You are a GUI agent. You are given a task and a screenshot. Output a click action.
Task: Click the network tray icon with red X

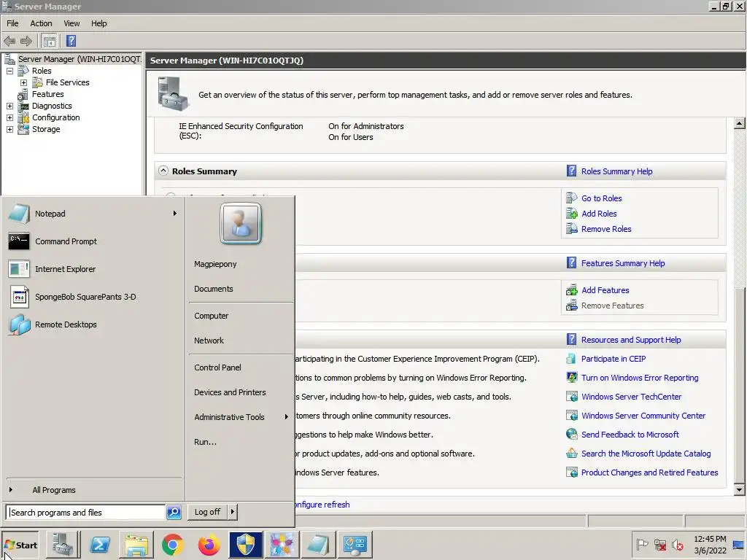point(660,544)
